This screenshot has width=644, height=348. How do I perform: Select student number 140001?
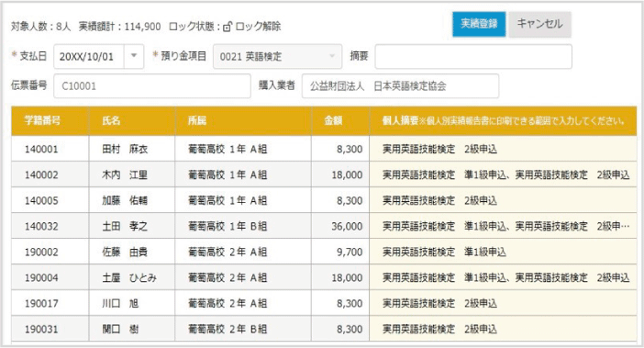pyautogui.click(x=41, y=149)
